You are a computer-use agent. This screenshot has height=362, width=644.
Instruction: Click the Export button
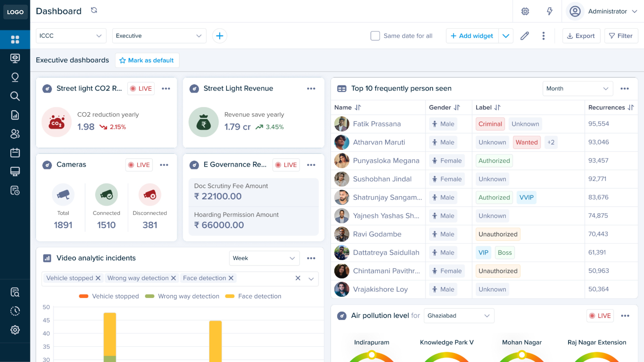581,36
